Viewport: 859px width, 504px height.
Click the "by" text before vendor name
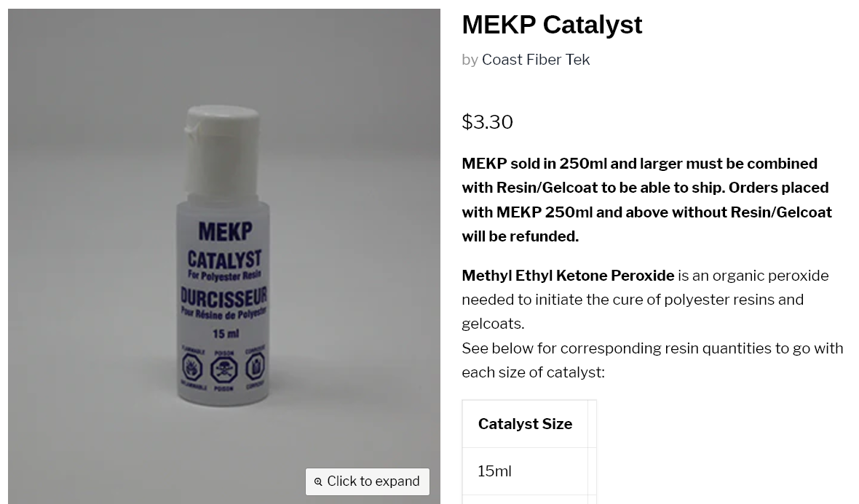(x=470, y=60)
